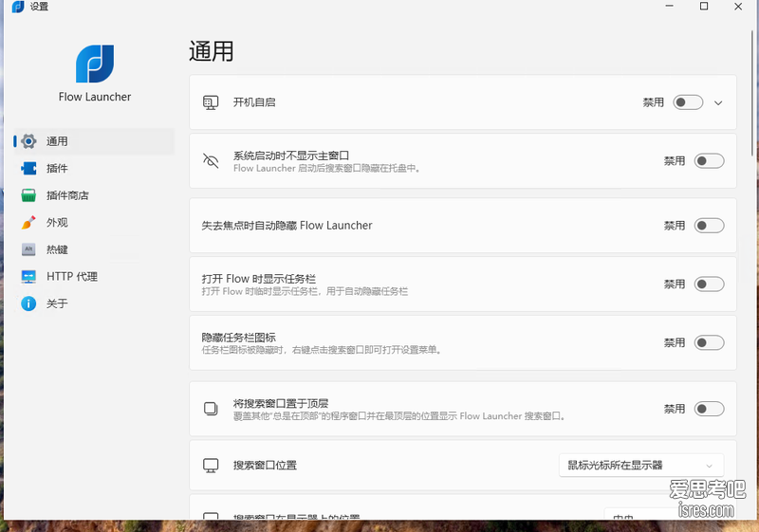Click the 通用 page heading
759x532 pixels.
[211, 51]
